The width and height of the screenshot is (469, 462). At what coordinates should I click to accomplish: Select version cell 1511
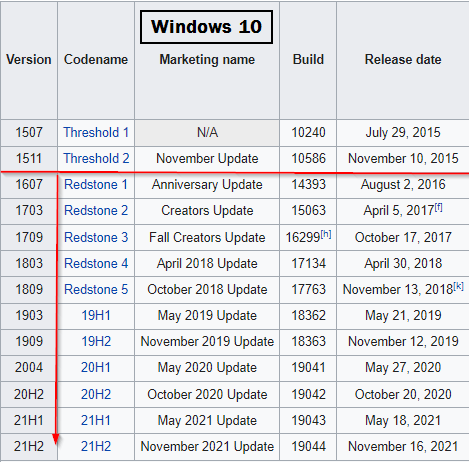29,158
